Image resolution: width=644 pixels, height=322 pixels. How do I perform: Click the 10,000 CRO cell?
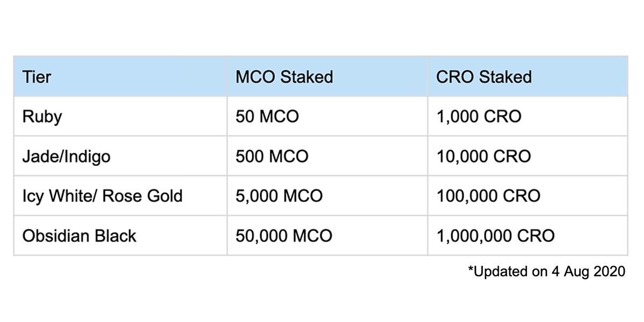point(484,156)
